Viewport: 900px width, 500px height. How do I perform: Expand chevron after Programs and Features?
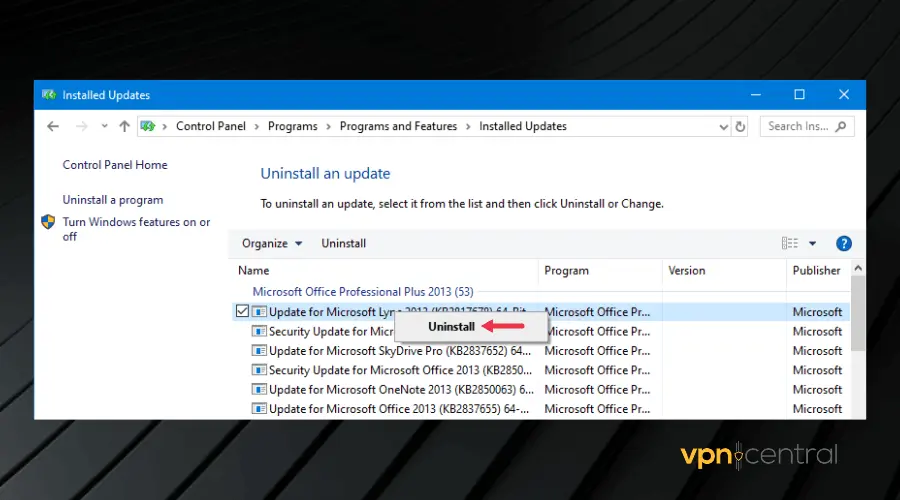tap(468, 127)
